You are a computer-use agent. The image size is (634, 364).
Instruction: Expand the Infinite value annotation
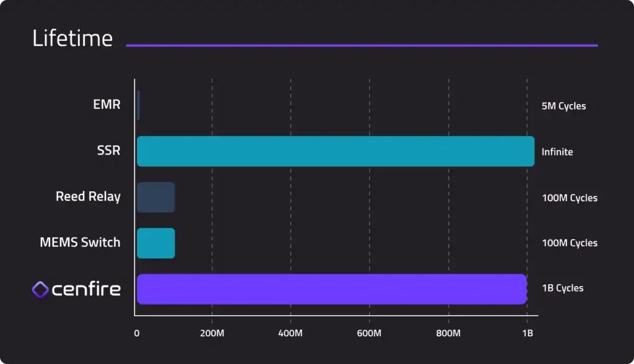tap(557, 151)
